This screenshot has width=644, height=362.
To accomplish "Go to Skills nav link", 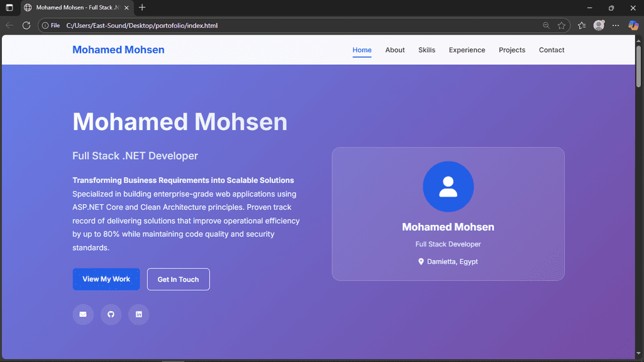I will (x=427, y=50).
